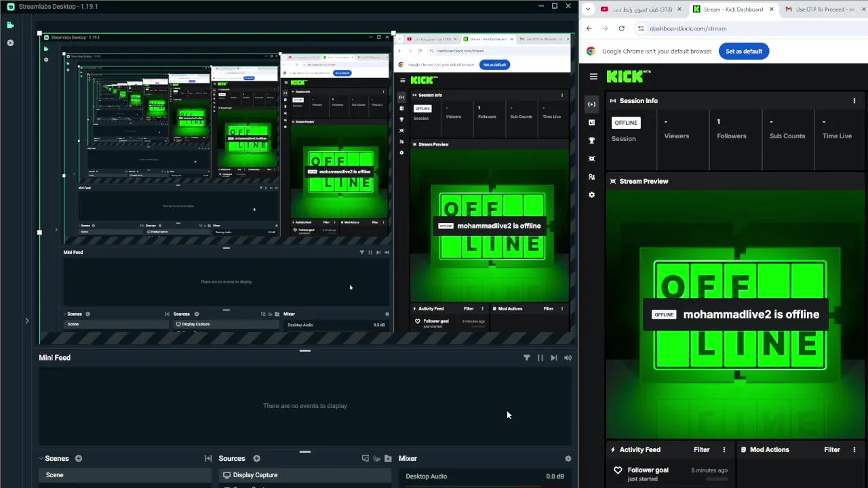Select the Display Capture source
The height and width of the screenshot is (488, 868).
point(304,475)
